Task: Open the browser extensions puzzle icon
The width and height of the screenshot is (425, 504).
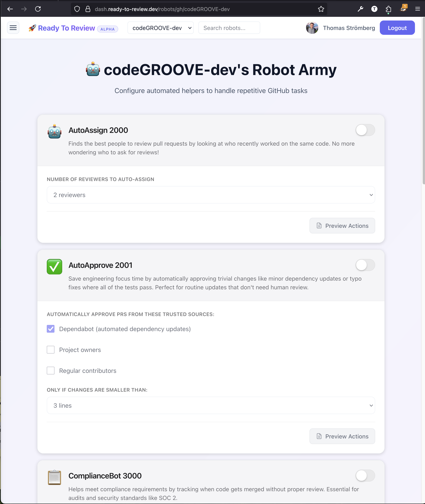Action: tap(388, 9)
